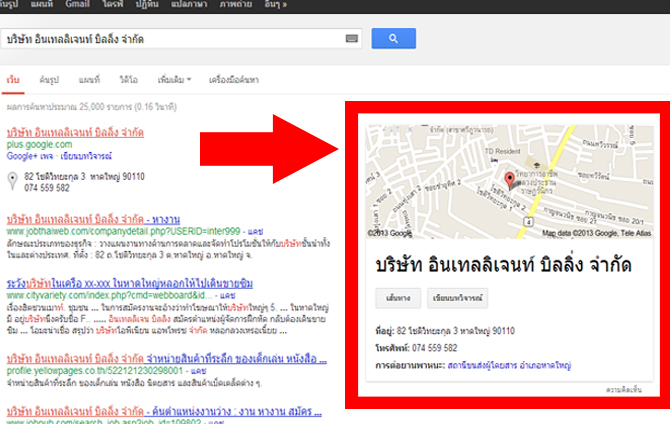Open the ค้นตำแหน่งงานว่าง job search result
670x424 pixels.
tap(164, 412)
